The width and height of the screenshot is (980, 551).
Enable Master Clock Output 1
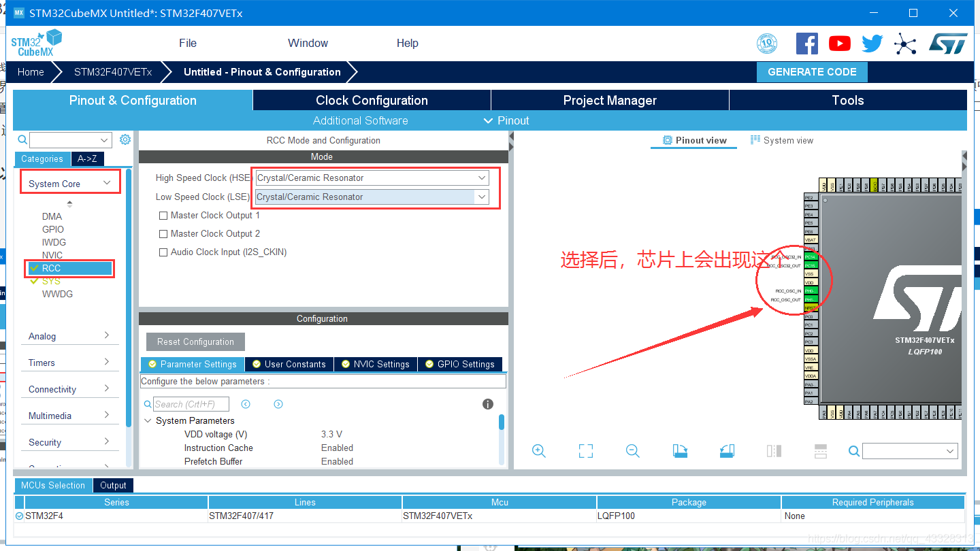click(163, 216)
